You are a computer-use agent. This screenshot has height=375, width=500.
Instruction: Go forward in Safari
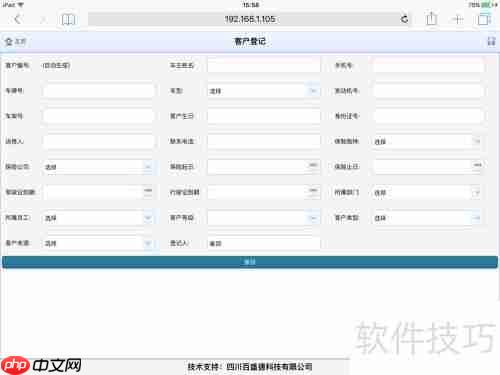pos(43,19)
